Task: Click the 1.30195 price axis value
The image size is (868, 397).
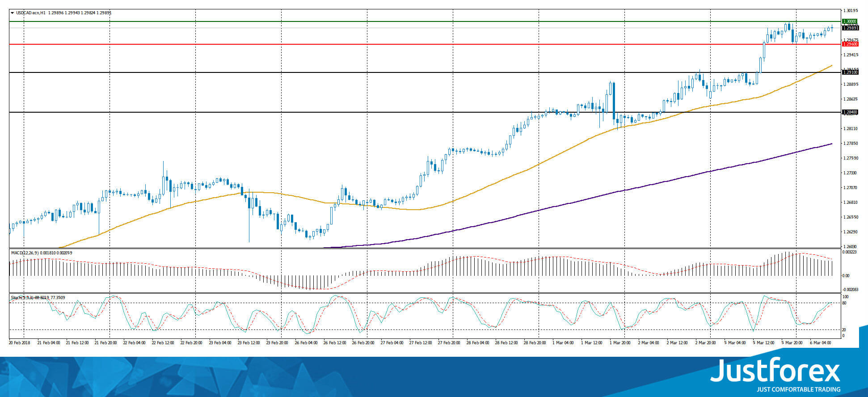Action: click(x=850, y=10)
